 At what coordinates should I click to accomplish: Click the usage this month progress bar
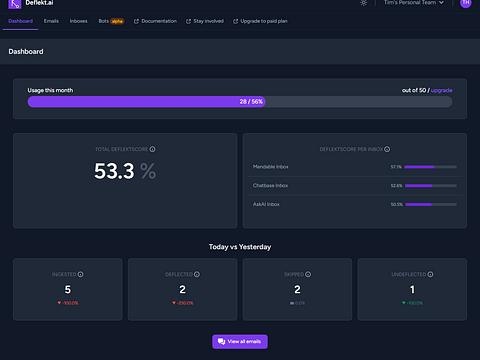tap(240, 102)
